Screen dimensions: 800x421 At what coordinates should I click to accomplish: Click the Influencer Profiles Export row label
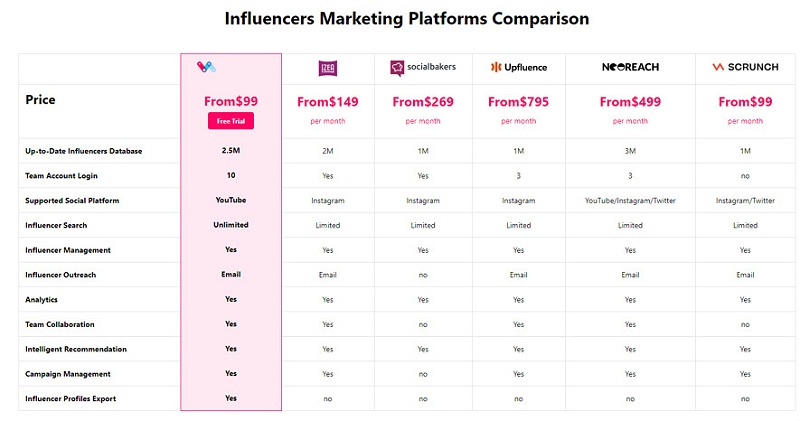click(71, 398)
